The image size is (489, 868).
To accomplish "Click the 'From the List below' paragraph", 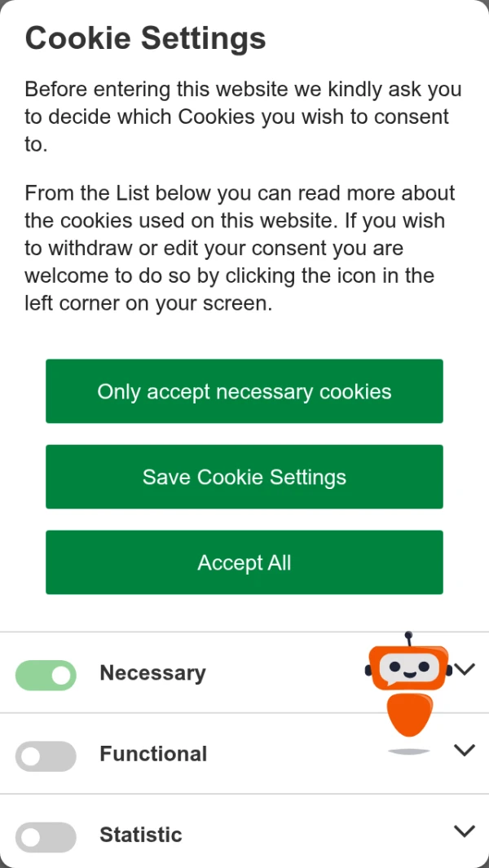I will pyautogui.click(x=240, y=248).
